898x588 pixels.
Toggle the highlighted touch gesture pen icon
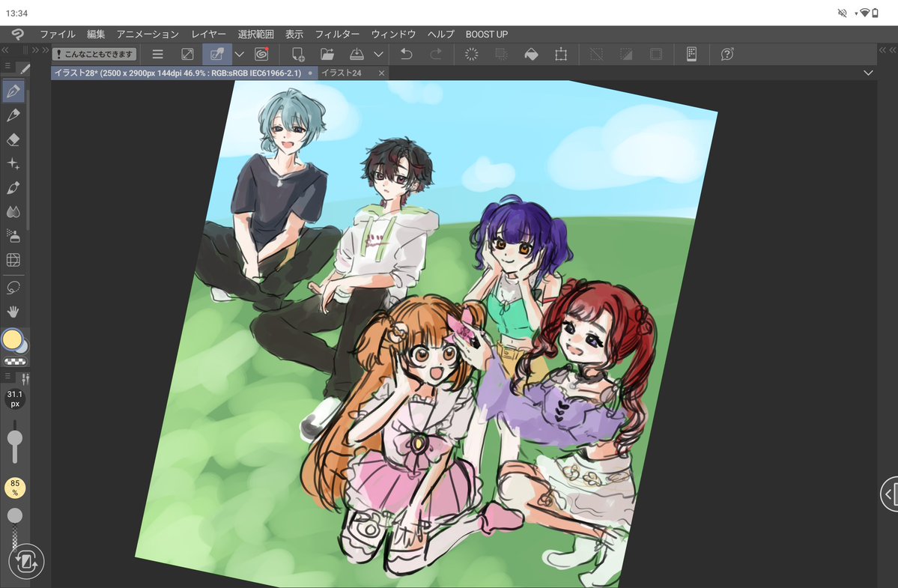(x=217, y=55)
